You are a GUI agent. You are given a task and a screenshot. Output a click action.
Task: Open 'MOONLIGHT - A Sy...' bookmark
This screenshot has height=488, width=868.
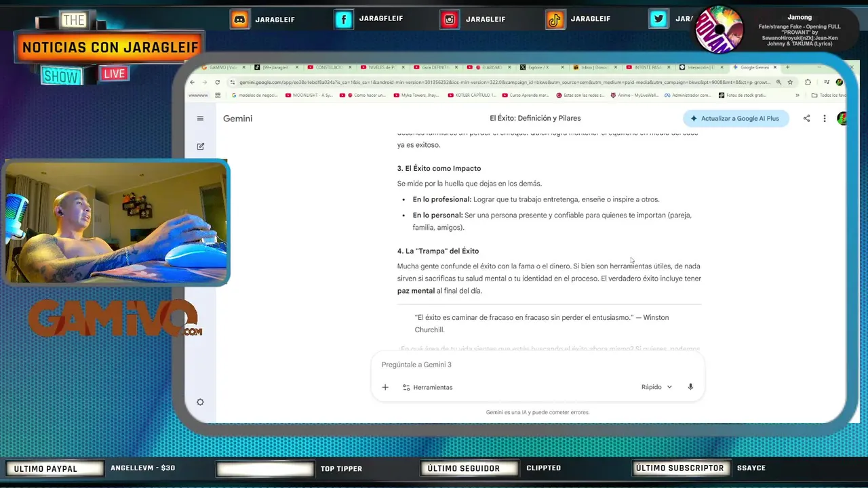[x=309, y=95]
